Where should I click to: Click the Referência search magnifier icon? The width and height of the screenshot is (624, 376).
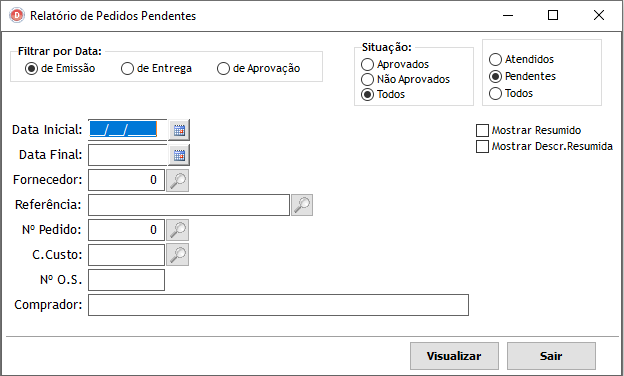point(302,205)
